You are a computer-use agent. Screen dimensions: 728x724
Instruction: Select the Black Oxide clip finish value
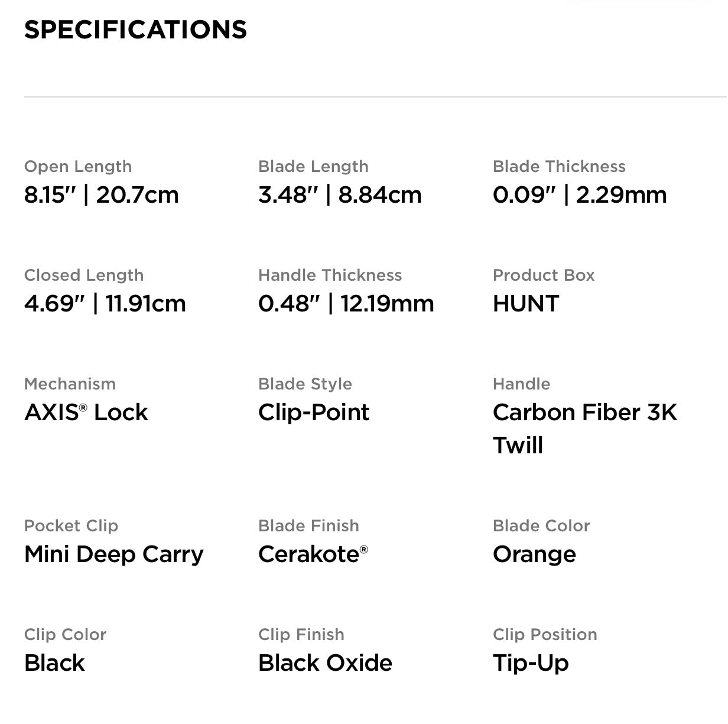pos(325,663)
